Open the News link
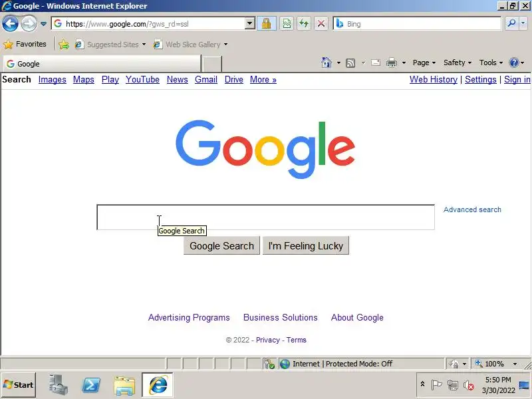 coord(177,79)
